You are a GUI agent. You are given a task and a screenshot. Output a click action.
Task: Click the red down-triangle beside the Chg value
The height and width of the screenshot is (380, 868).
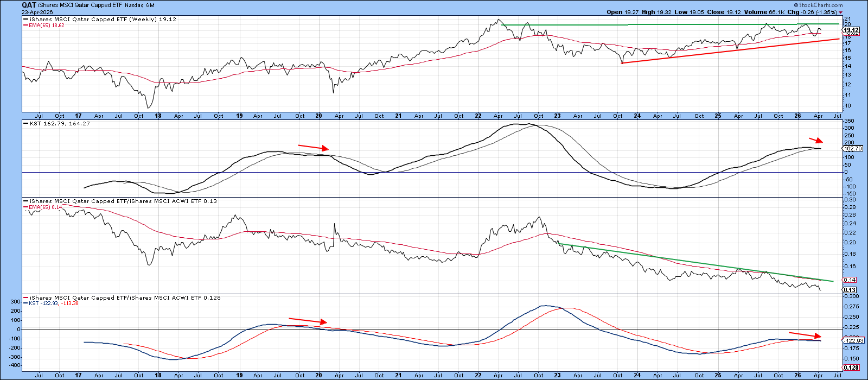coord(841,12)
